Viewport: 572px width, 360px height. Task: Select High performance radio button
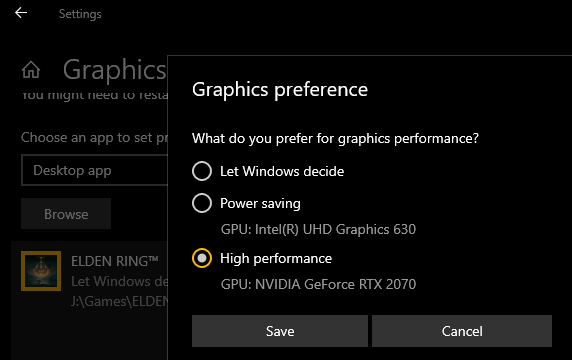[x=202, y=258]
